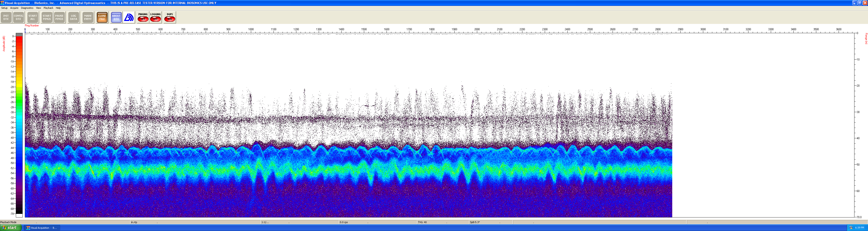The width and height of the screenshot is (868, 231).
Task: Click the MARK EVENT button
Action: 88,18
